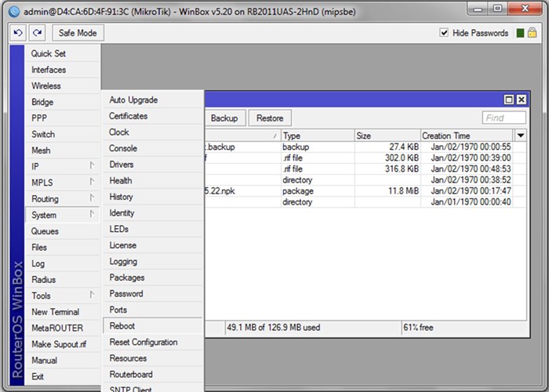Sort by Type column header
The height and width of the screenshot is (392, 549).
click(x=318, y=136)
